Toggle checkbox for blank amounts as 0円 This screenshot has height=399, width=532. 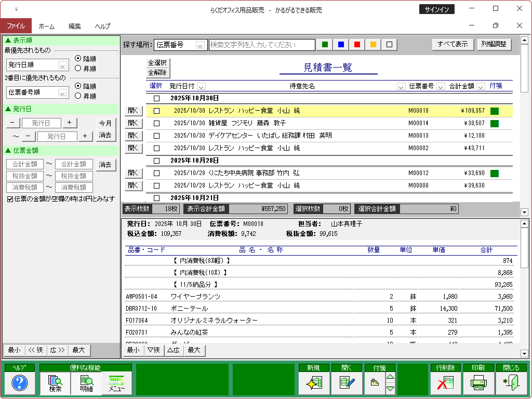(x=10, y=199)
